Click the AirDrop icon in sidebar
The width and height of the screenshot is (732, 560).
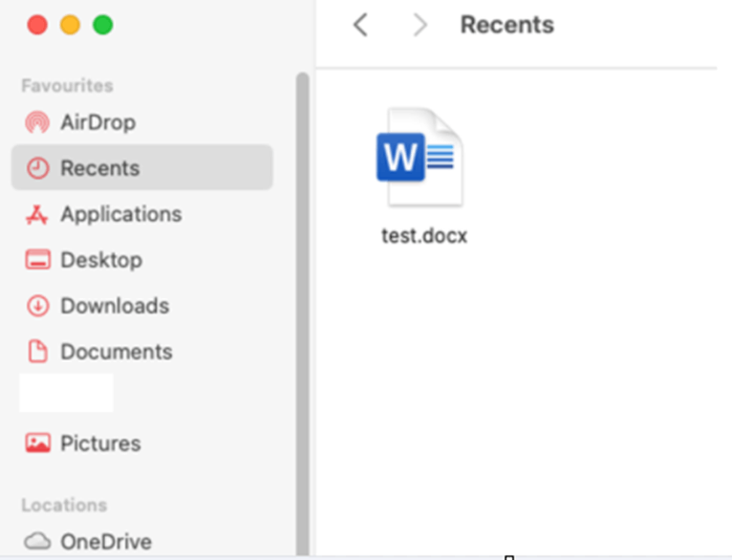37,122
